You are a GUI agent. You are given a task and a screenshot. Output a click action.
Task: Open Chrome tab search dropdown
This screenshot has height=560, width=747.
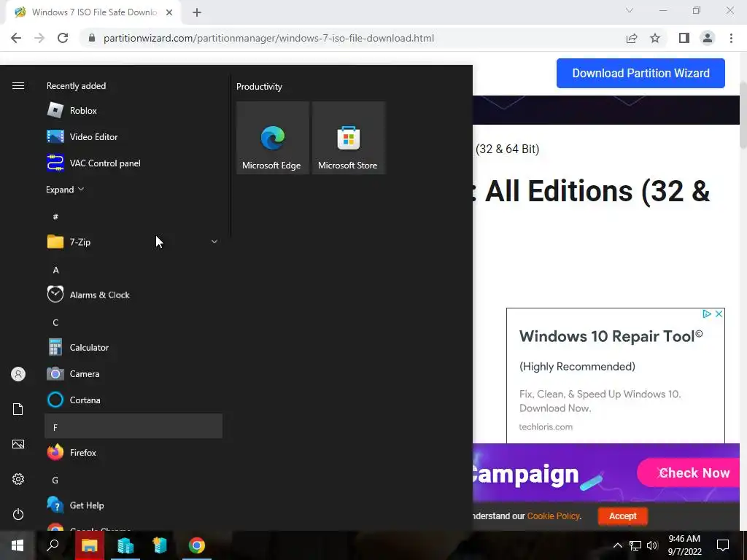630,10
